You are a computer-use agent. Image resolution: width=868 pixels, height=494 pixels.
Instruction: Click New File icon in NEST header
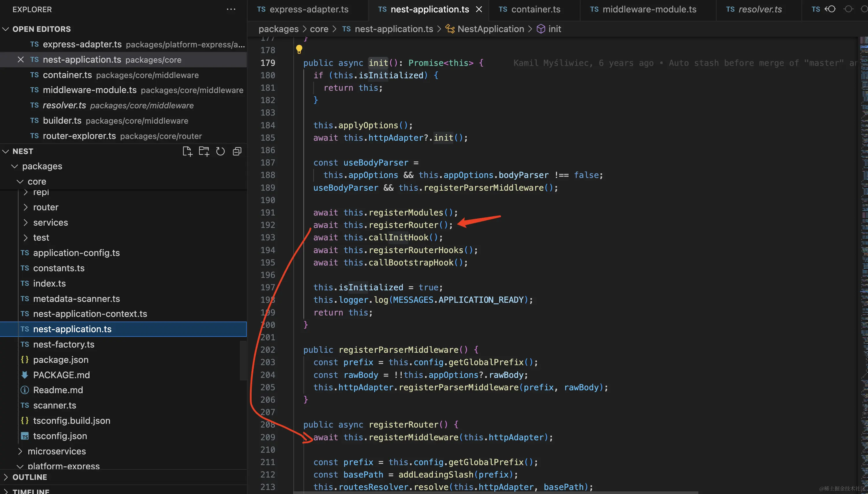pos(187,151)
